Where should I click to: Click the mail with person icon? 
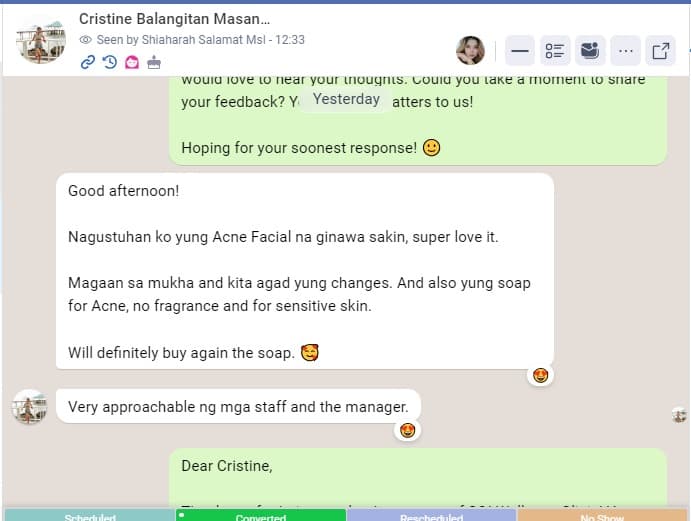590,51
